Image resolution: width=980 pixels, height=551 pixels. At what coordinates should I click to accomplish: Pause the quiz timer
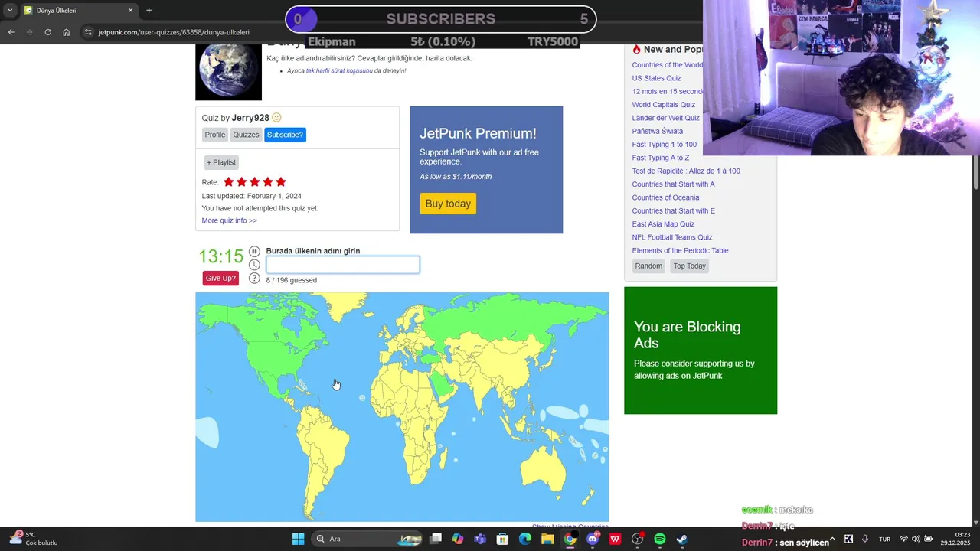pyautogui.click(x=254, y=251)
